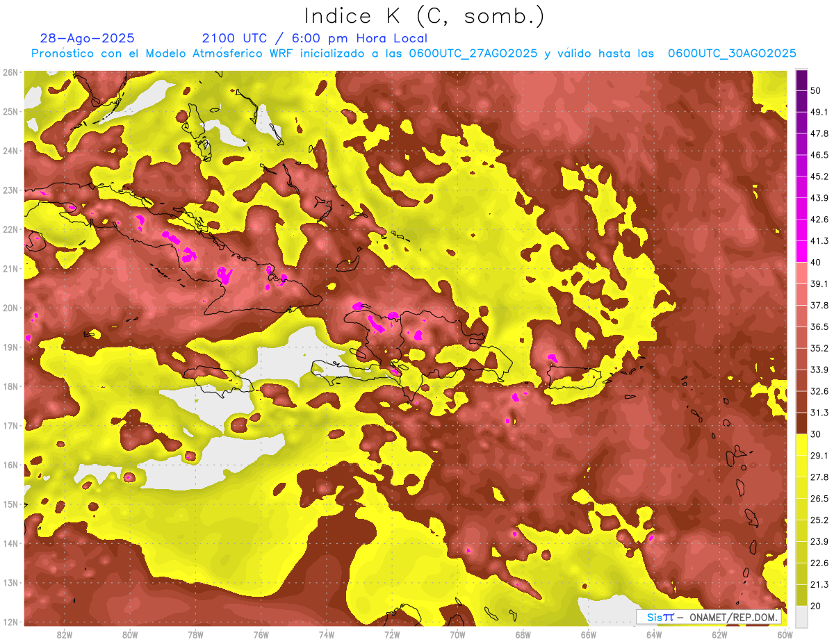This screenshot has width=834, height=644.
Task: Click the colorbar value label 33.9
Action: pos(819,370)
